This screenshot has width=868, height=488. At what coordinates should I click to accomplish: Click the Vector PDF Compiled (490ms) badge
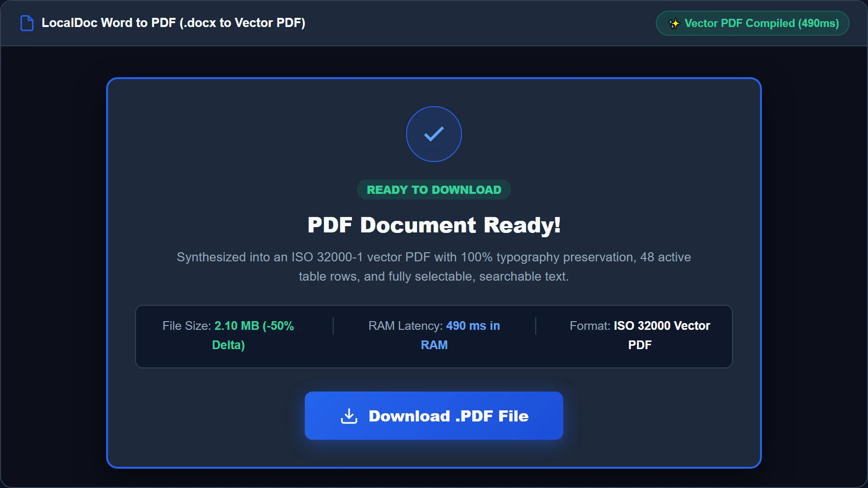753,23
